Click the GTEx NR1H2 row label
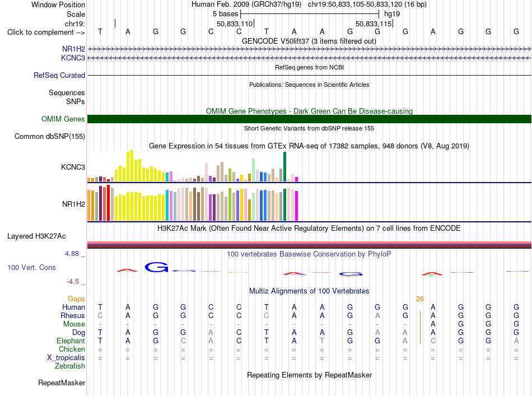The image size is (532, 396). coord(73,204)
